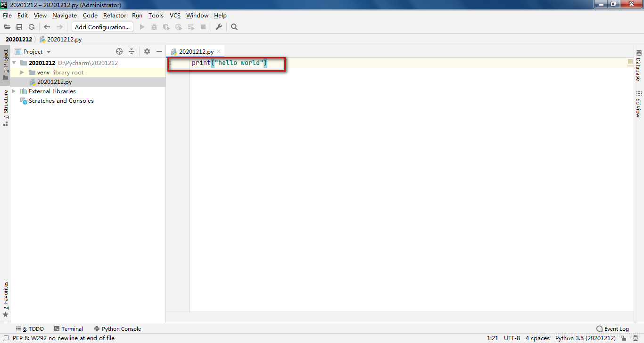
Task: Open the 4 spaces indent selector
Action: click(x=537, y=338)
